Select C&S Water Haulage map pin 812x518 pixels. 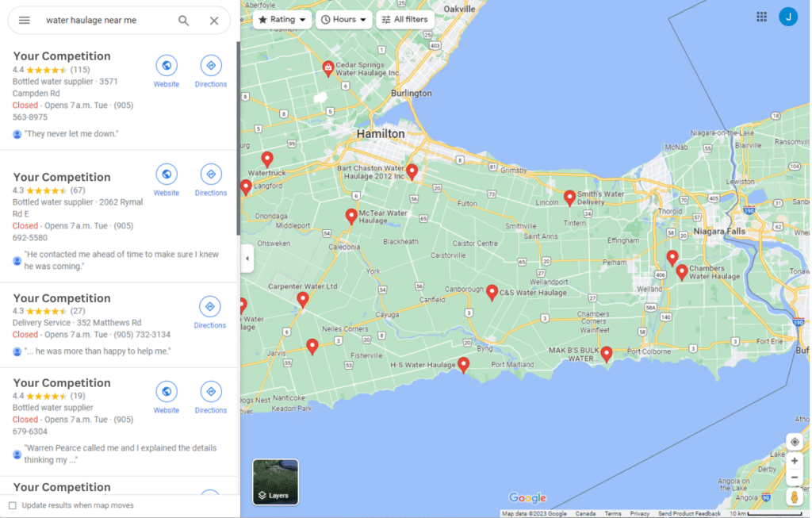(492, 292)
